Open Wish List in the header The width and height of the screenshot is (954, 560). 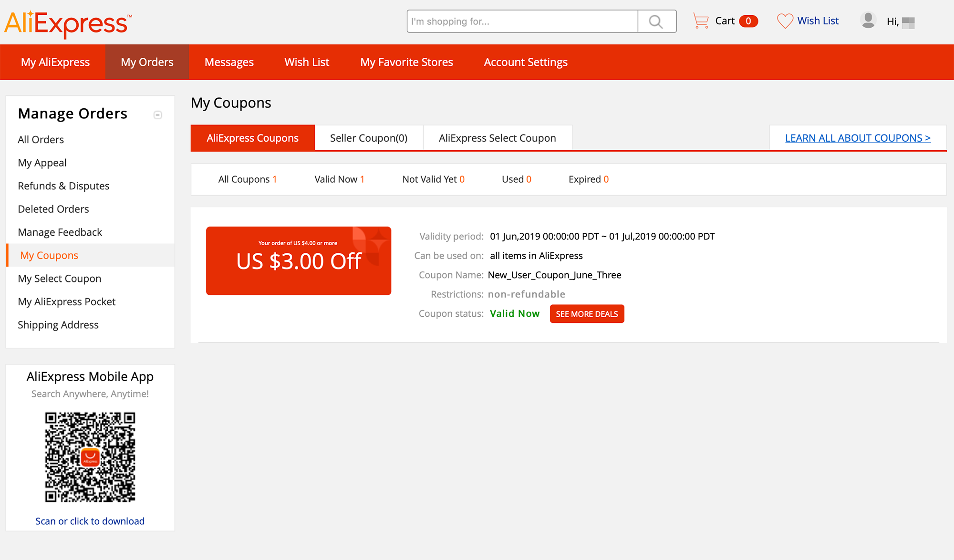[818, 21]
